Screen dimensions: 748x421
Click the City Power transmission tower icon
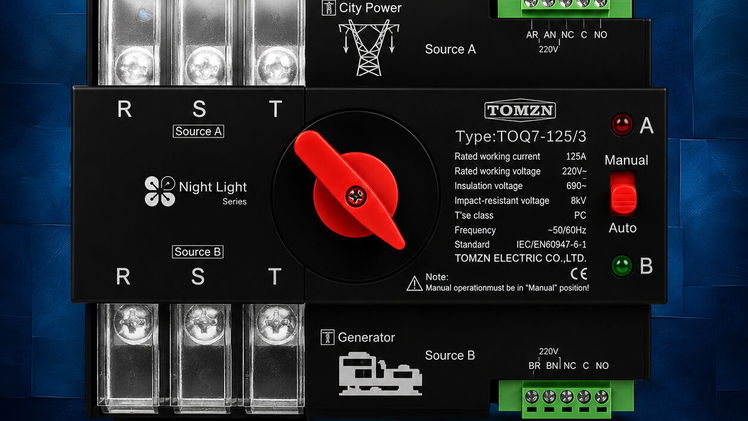pyautogui.click(x=369, y=48)
